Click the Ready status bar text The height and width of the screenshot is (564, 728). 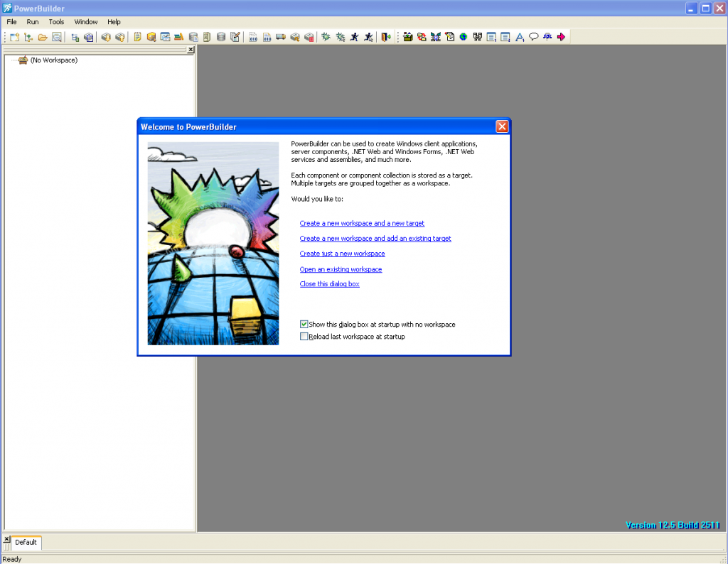click(x=12, y=559)
